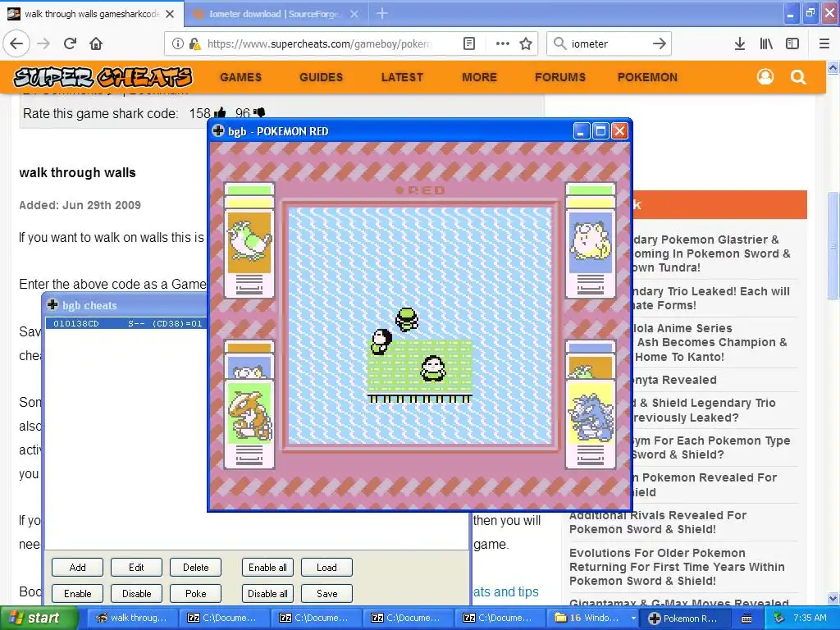This screenshot has height=630, width=840.
Task: Open LATEST menu on SuperCheats
Action: point(402,77)
